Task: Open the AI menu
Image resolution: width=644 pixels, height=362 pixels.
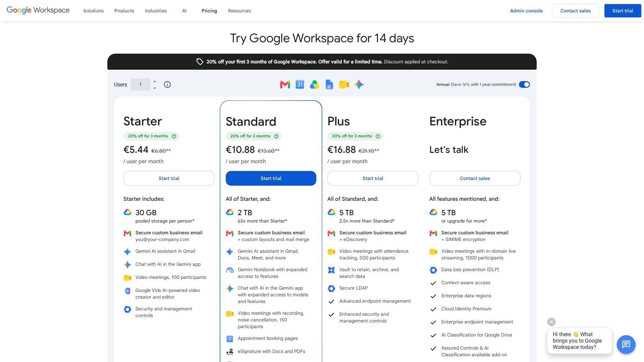Action: 184,11
